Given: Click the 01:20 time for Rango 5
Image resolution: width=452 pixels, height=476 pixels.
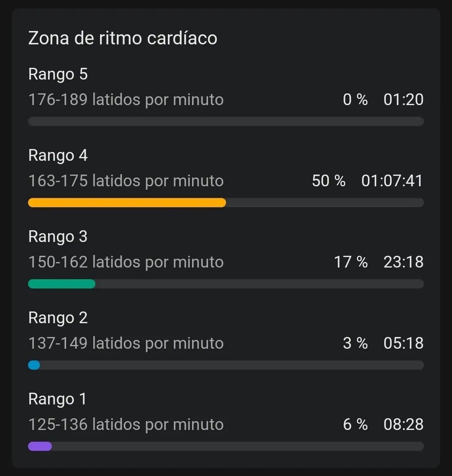Looking at the screenshot, I should (x=403, y=100).
